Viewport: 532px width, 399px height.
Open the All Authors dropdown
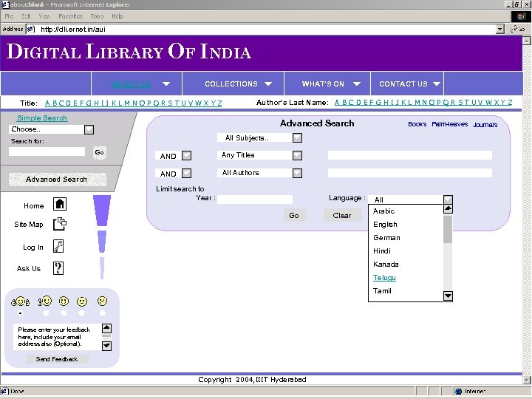click(297, 173)
